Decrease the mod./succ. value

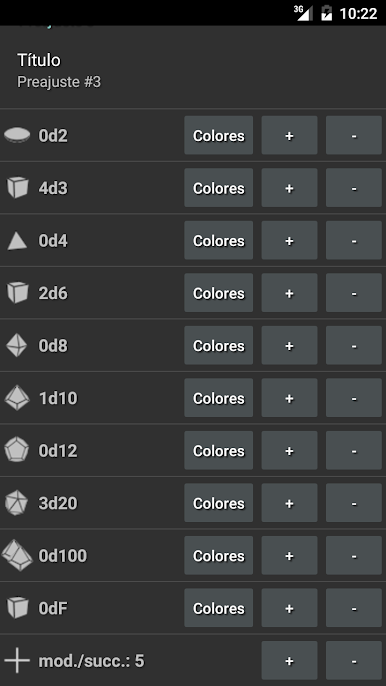point(354,660)
